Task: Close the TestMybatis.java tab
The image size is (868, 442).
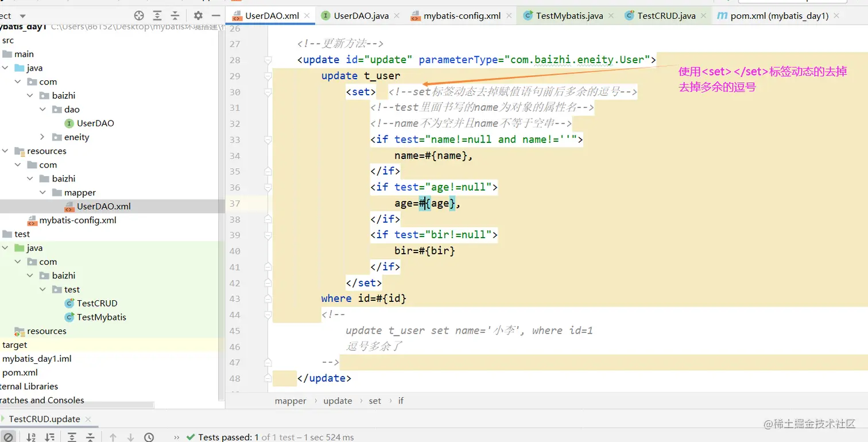Action: point(611,16)
